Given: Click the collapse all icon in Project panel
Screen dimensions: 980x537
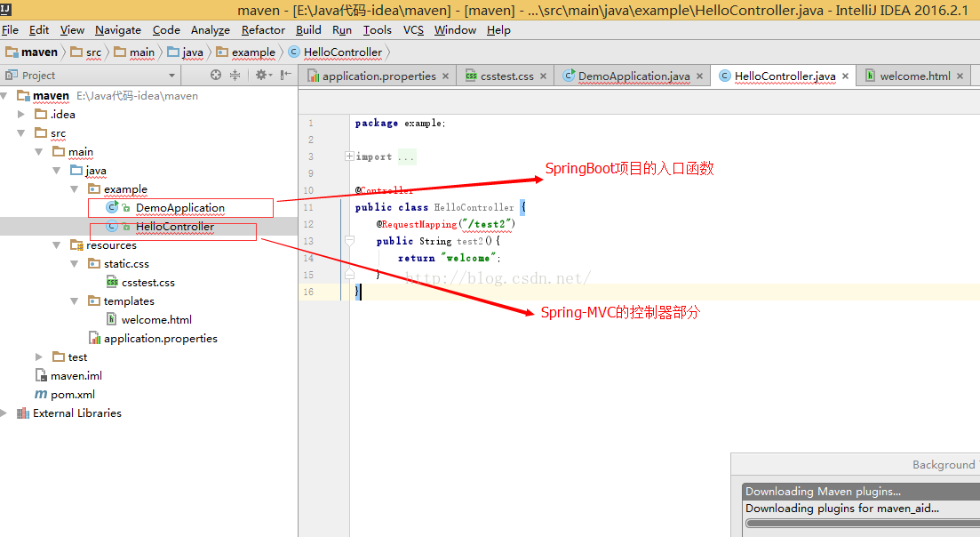Looking at the screenshot, I should [x=235, y=75].
